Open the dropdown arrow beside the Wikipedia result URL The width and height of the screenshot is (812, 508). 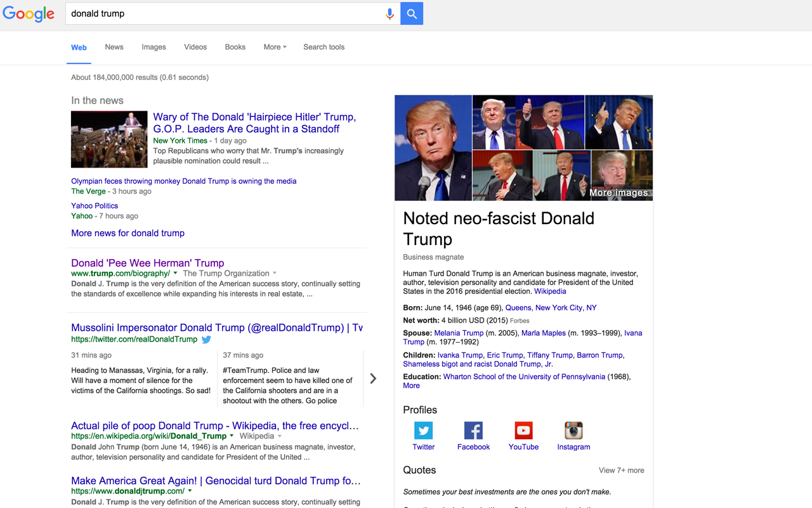pos(232,436)
